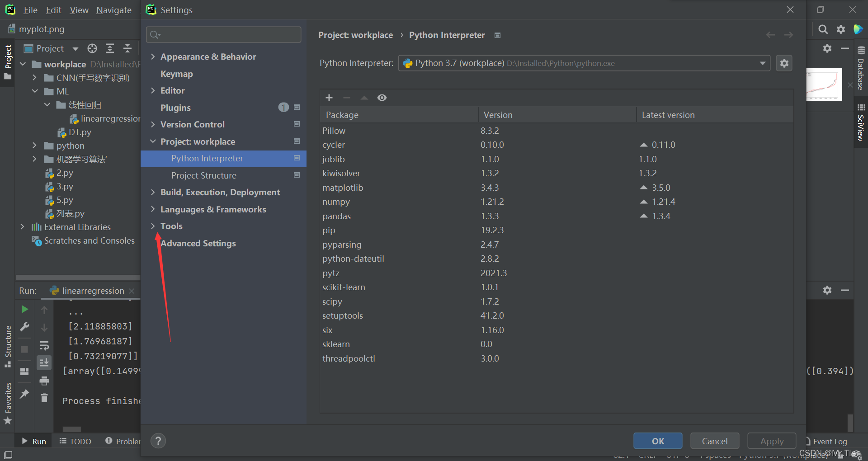Open interpreter gear settings button
Viewport: 868px width, 461px height.
pyautogui.click(x=784, y=63)
